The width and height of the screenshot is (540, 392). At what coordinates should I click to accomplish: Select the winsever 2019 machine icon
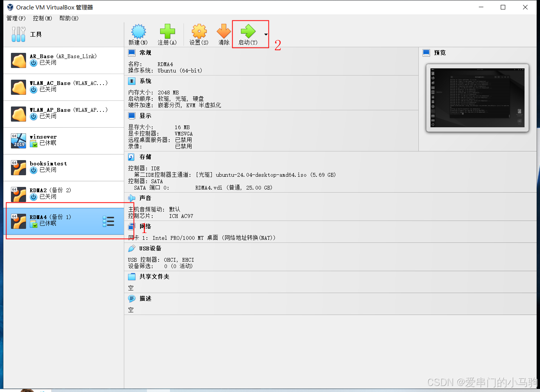click(19, 141)
